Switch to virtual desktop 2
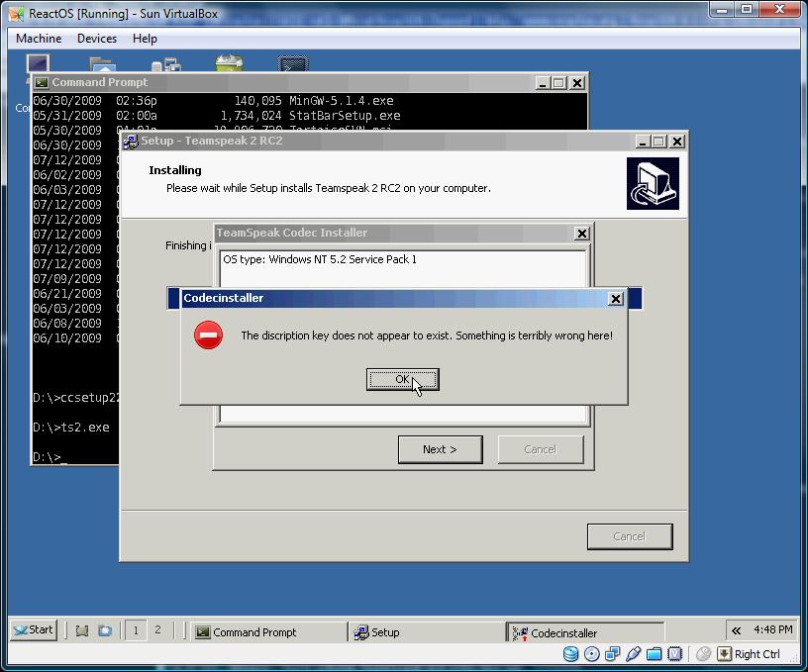 pyautogui.click(x=157, y=630)
